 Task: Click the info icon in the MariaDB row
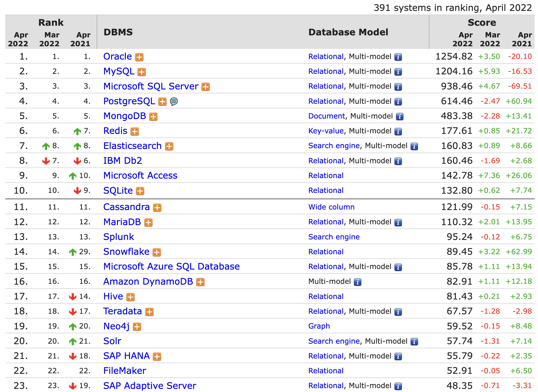coord(398,223)
